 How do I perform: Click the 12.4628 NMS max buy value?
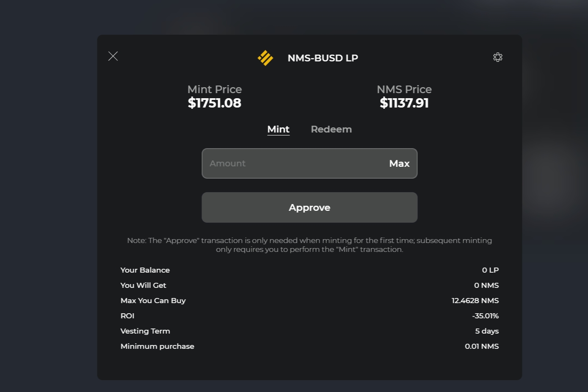475,301
